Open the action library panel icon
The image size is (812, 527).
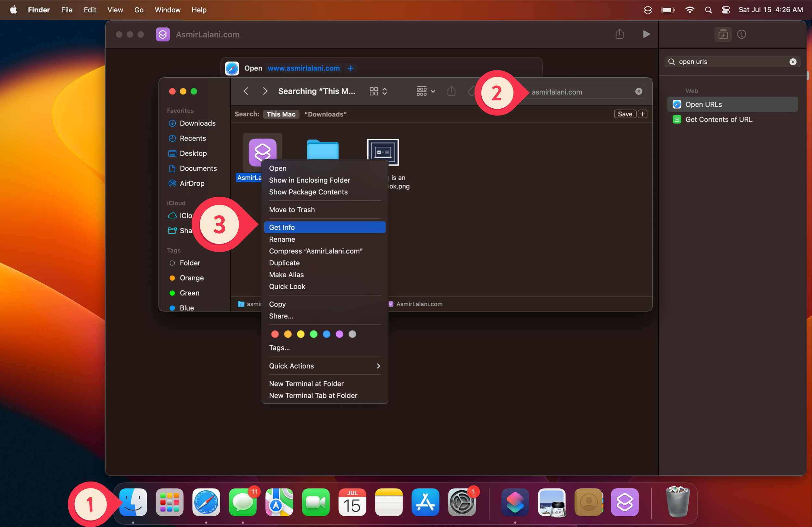(723, 34)
